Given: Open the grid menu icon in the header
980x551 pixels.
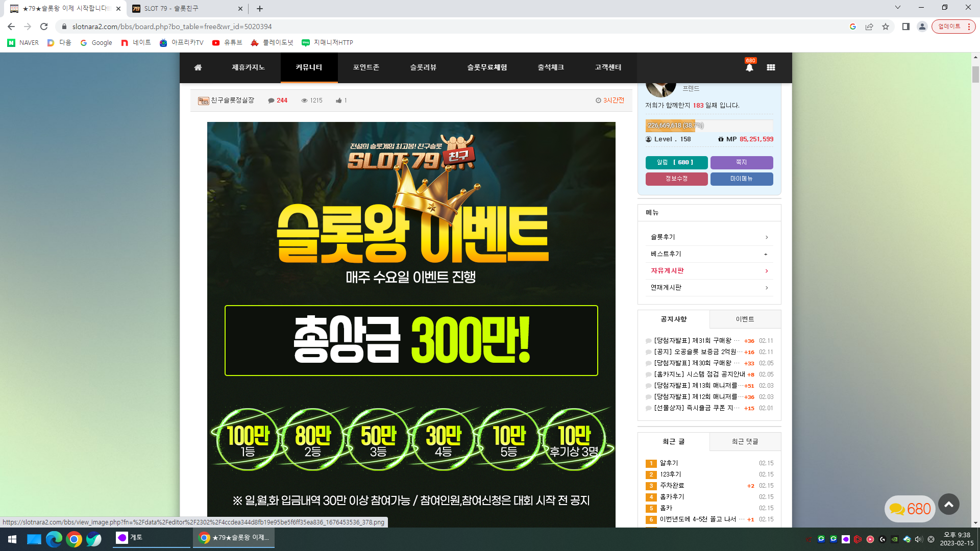Looking at the screenshot, I should tap(771, 67).
